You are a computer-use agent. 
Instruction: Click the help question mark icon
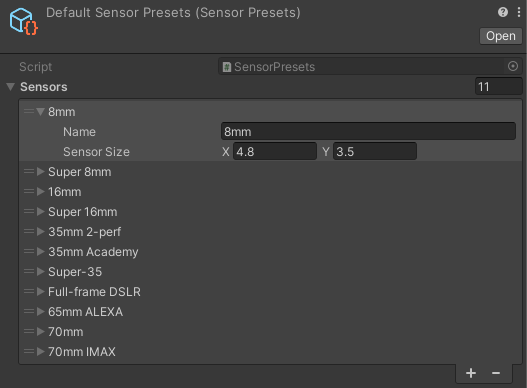tap(502, 12)
